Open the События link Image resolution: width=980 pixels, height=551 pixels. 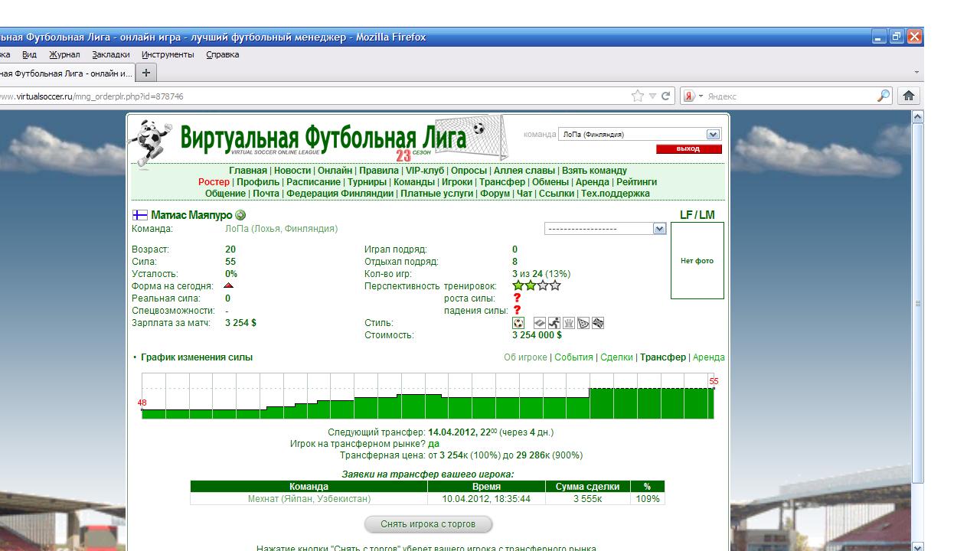click(x=573, y=357)
